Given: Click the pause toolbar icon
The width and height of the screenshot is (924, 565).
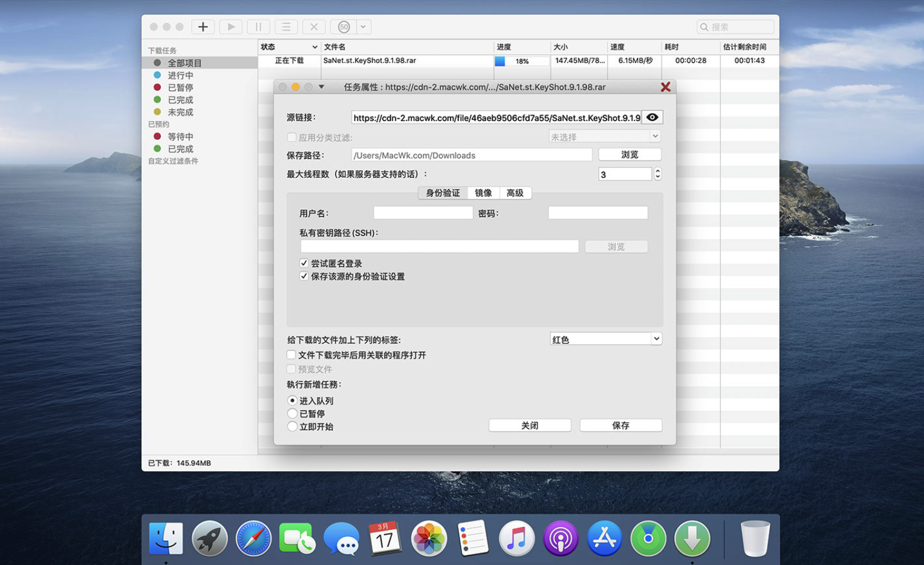Looking at the screenshot, I should 258,27.
